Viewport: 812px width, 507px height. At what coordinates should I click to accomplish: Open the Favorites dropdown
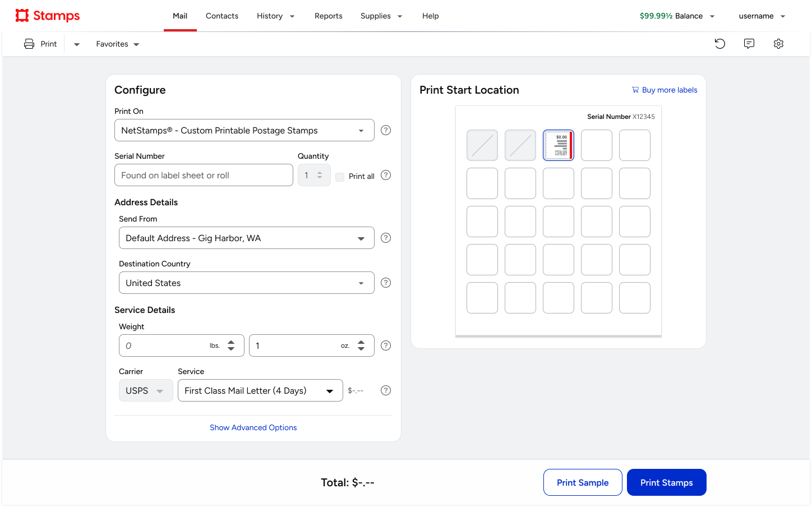point(118,44)
